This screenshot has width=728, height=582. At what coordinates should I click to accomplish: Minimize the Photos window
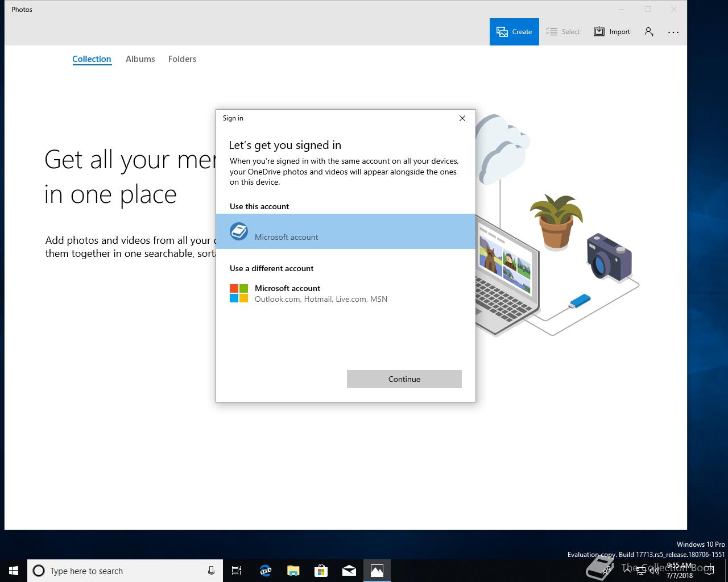(x=622, y=9)
